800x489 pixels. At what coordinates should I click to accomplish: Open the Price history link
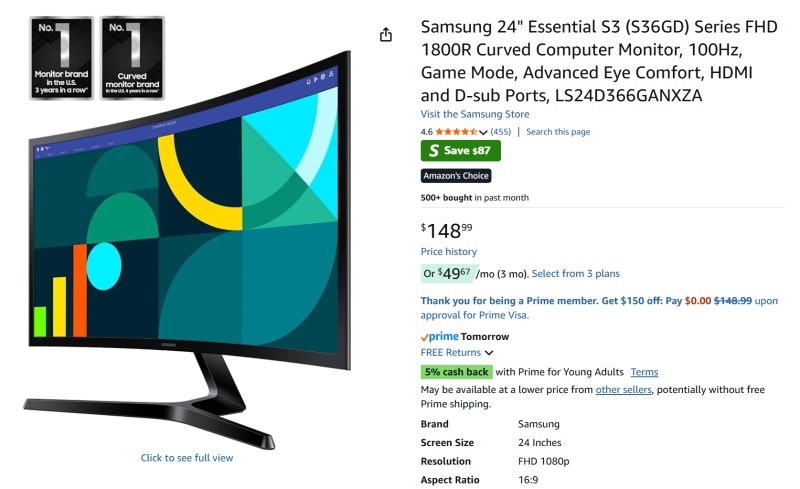pyautogui.click(x=448, y=252)
